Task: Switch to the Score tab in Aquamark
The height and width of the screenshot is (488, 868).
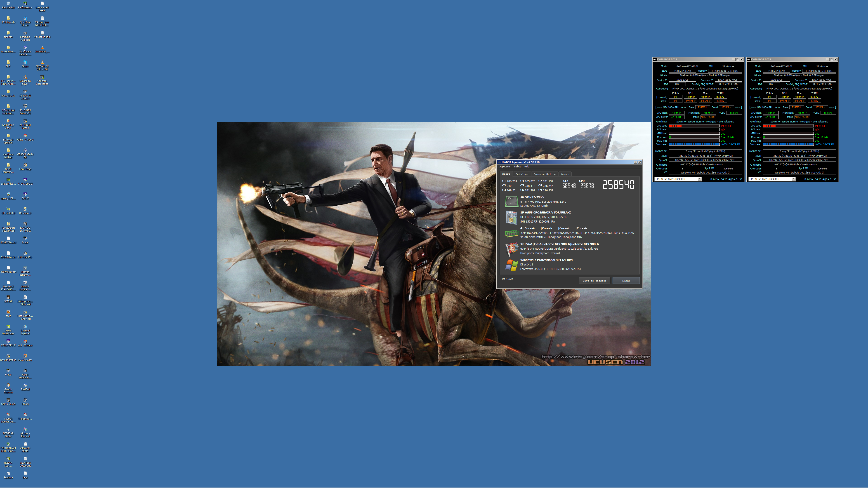Action: click(506, 174)
